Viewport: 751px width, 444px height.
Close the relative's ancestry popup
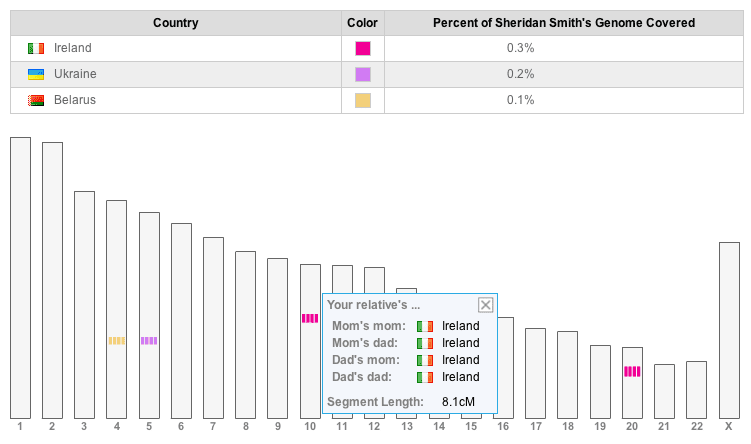click(485, 305)
